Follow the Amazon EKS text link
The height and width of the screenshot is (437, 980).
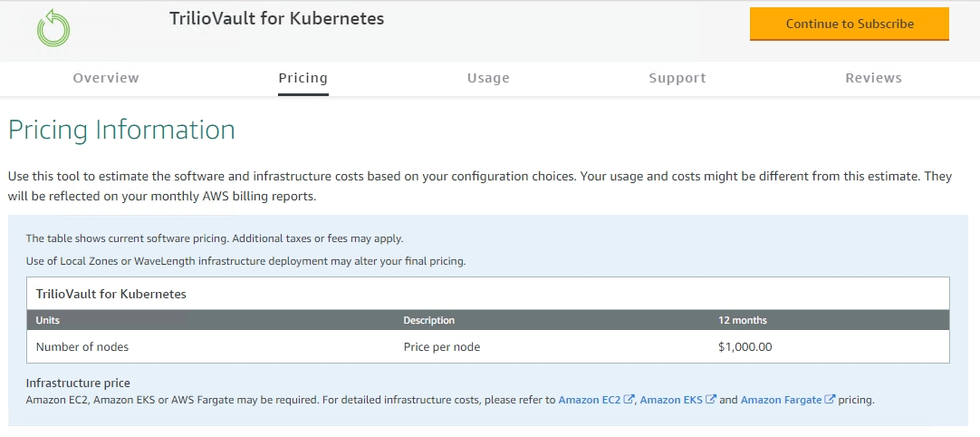coord(672,400)
